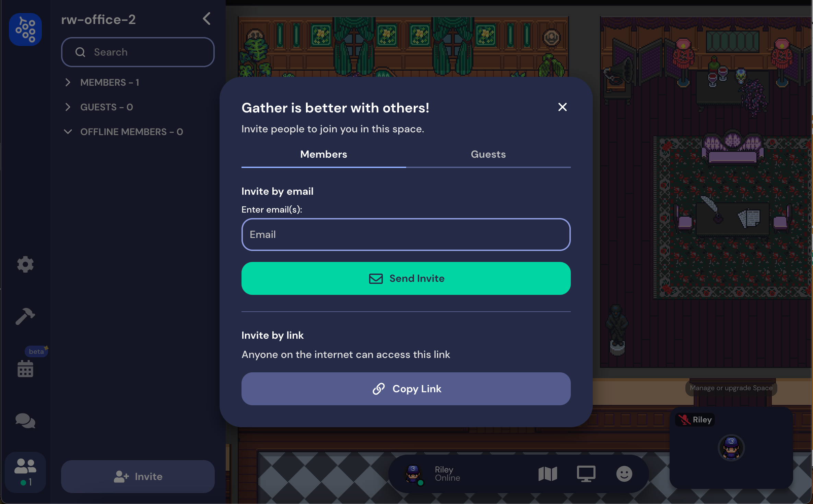Switch to the Guests tab

[x=488, y=154]
